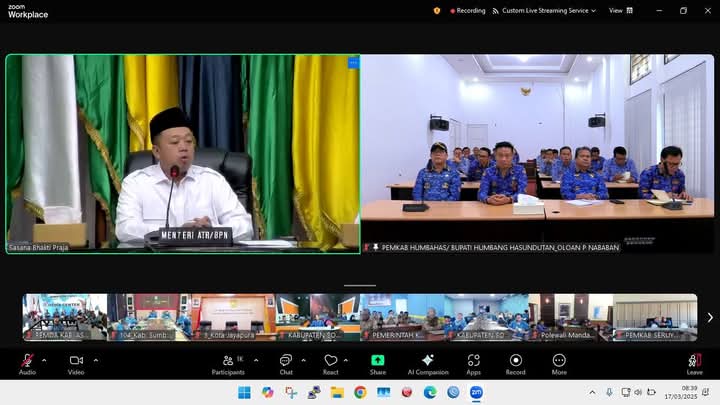
Task: Open the View layout menu
Action: 619,11
